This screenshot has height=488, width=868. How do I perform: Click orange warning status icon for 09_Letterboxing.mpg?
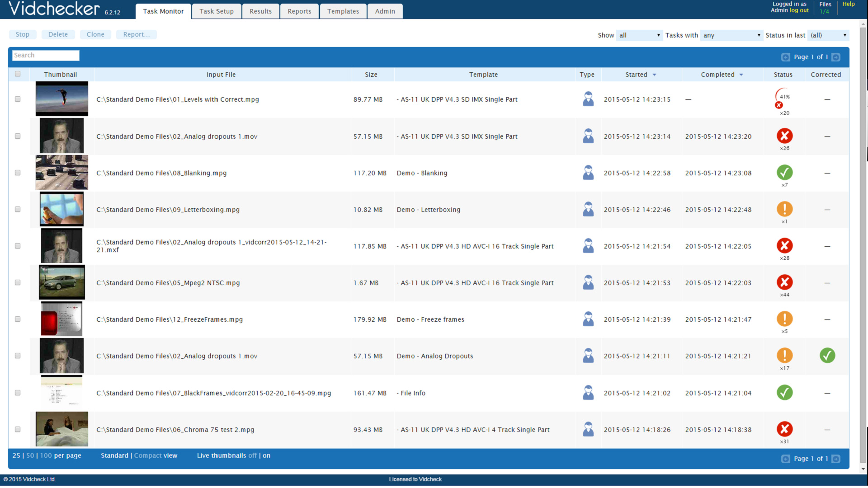click(784, 209)
